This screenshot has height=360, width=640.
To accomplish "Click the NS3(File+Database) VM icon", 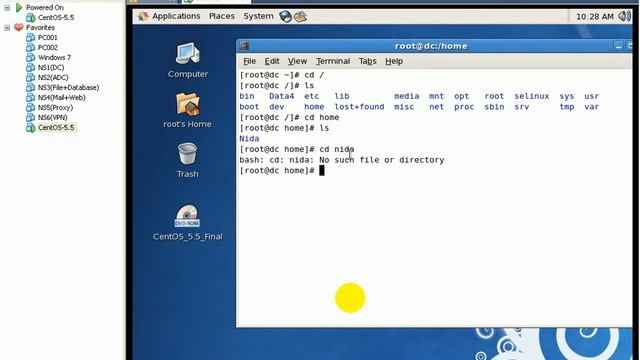I will [31, 87].
